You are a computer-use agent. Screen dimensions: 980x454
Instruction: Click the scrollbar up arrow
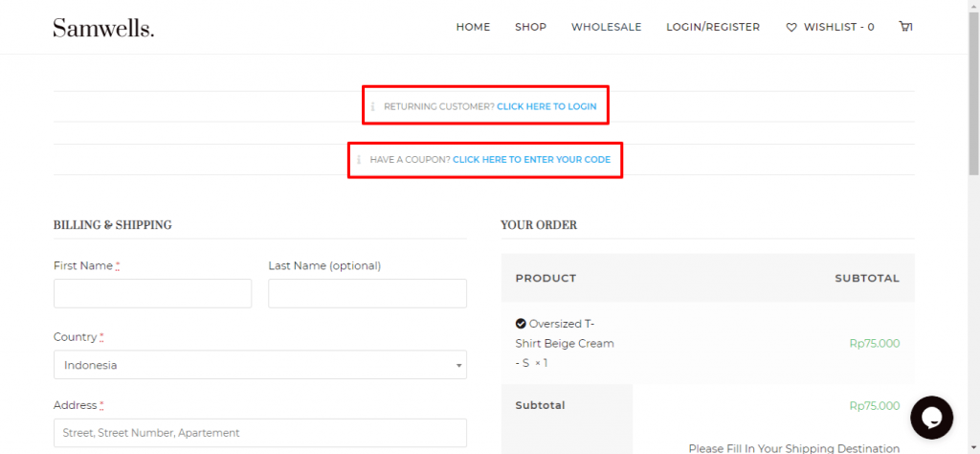[x=972, y=6]
